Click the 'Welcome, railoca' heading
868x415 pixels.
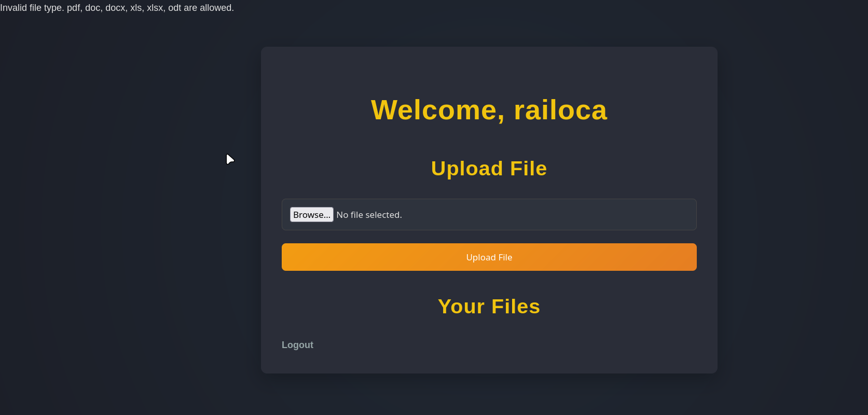(x=489, y=110)
